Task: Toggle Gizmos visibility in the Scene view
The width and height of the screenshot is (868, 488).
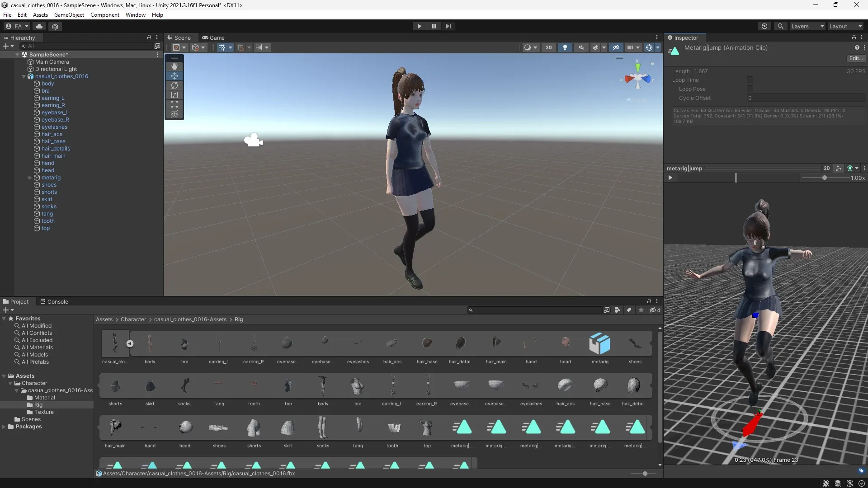Action: click(650, 47)
